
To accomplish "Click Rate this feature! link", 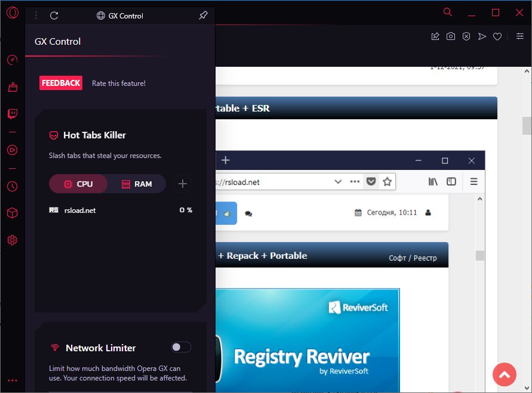I will tap(119, 83).
